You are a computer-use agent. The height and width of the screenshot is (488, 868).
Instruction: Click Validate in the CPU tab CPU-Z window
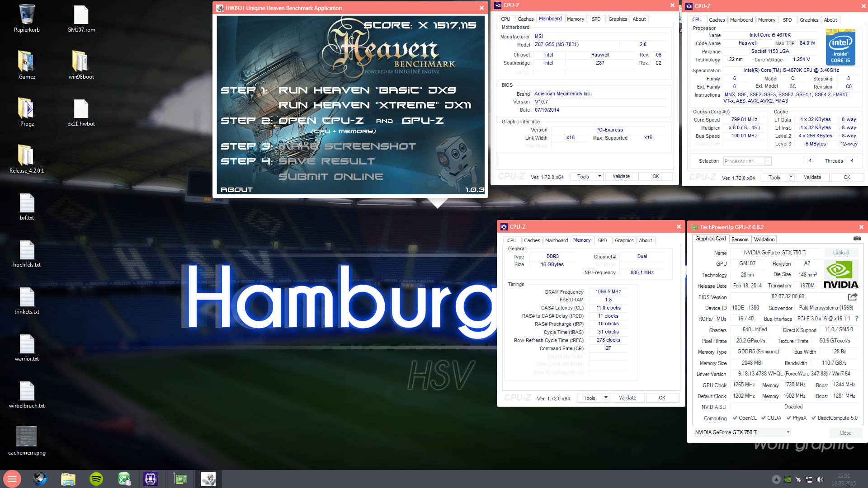point(812,177)
